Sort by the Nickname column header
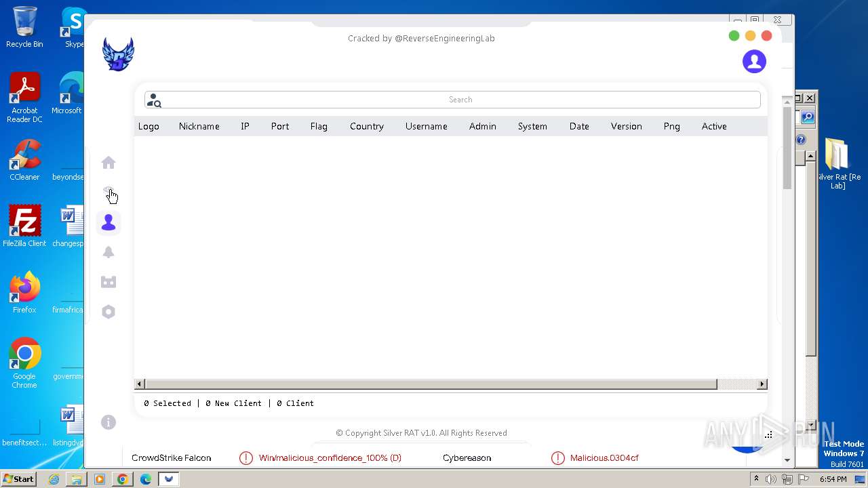The image size is (868, 488). pos(199,126)
